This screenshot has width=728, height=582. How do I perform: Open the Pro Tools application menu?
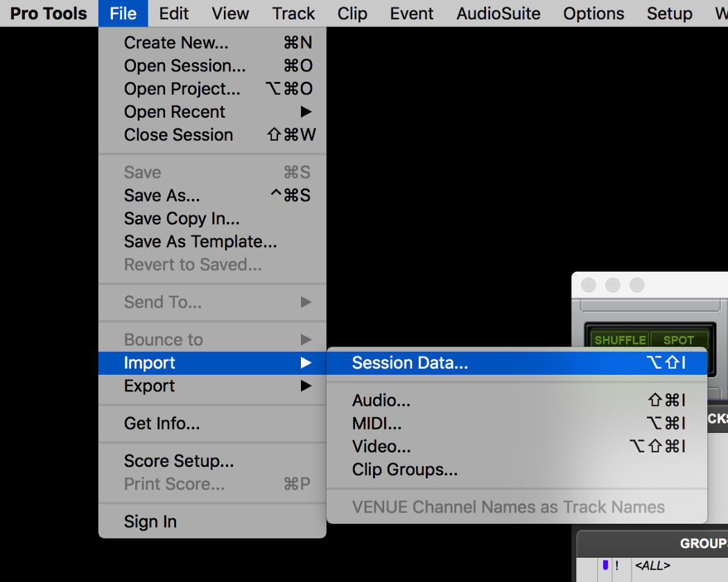pyautogui.click(x=49, y=13)
